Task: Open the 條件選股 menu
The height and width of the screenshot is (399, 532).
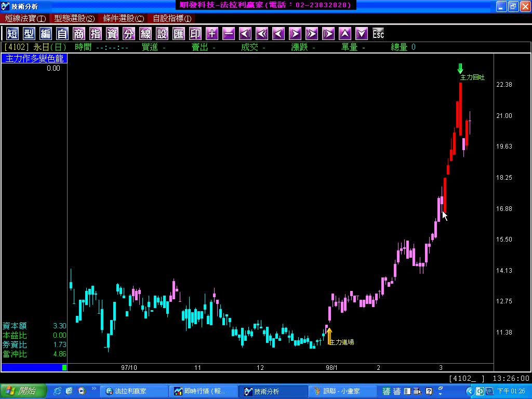Action: [123, 18]
